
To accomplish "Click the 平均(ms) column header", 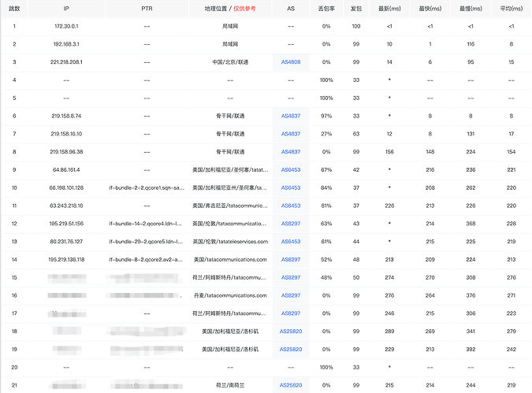I will 512,9.
